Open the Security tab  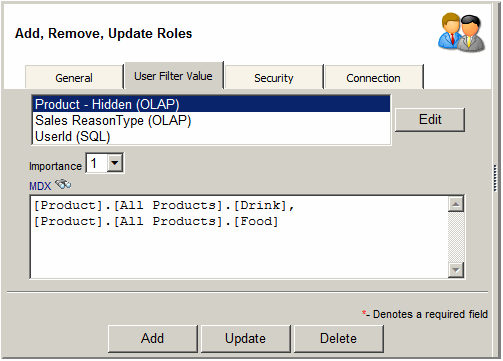point(274,77)
